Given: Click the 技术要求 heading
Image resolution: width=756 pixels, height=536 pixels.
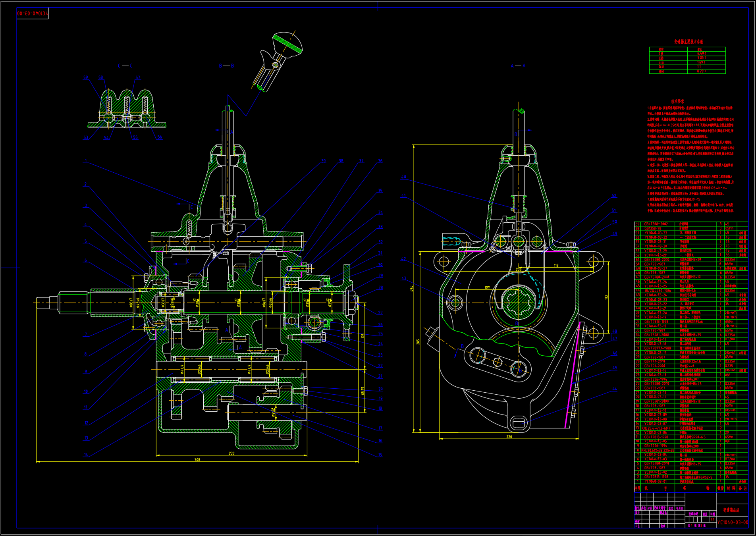Looking at the screenshot, I should point(678,101).
